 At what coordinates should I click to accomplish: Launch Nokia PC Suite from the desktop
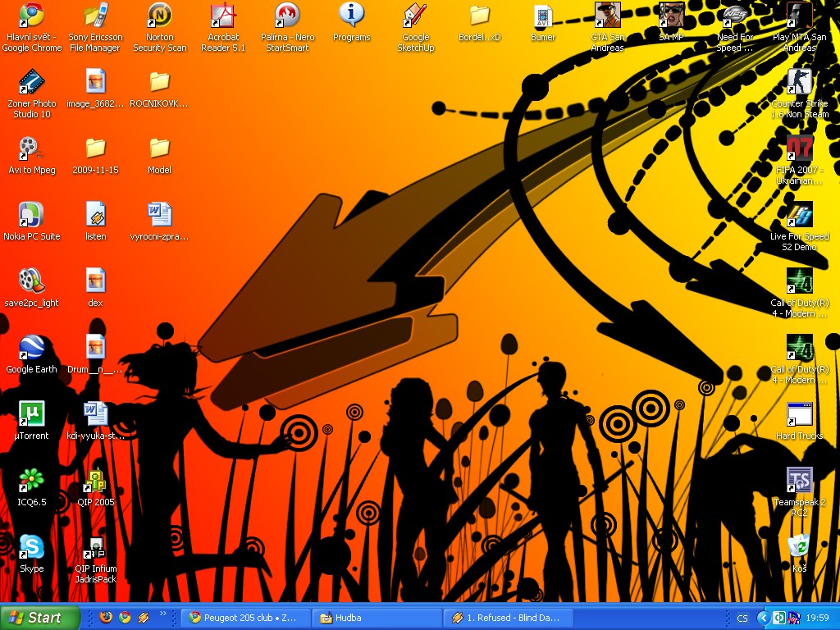point(31,216)
